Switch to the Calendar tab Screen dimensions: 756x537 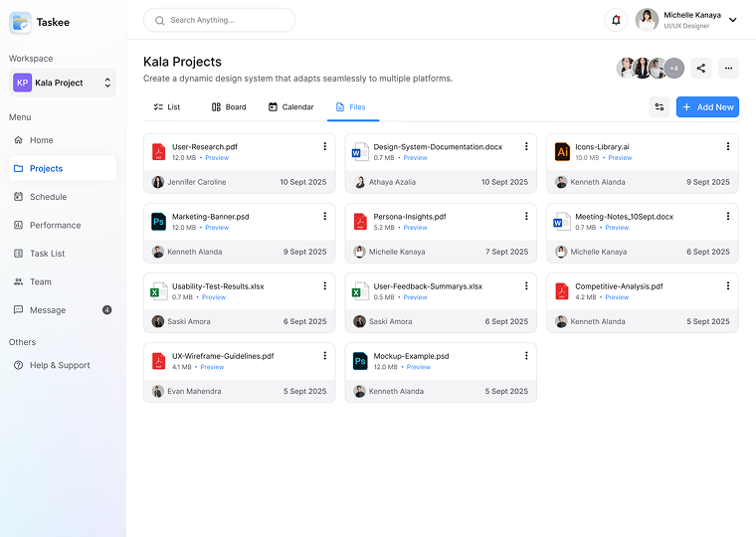pos(291,107)
